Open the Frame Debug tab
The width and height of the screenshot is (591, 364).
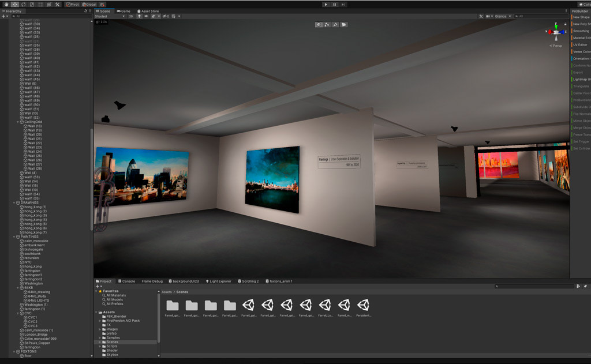[x=152, y=281]
